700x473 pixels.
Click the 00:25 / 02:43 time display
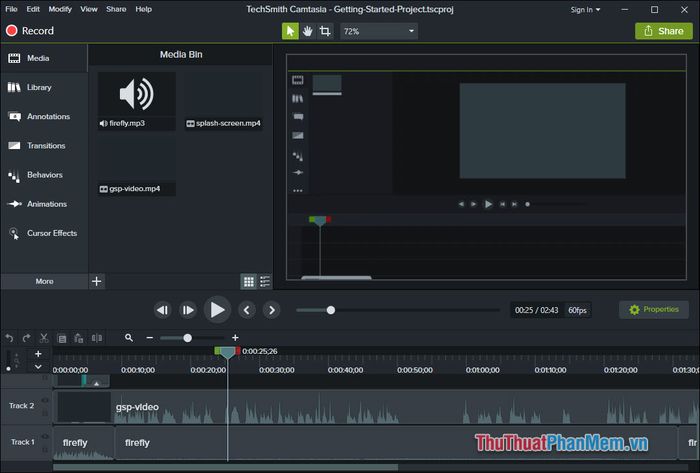537,310
